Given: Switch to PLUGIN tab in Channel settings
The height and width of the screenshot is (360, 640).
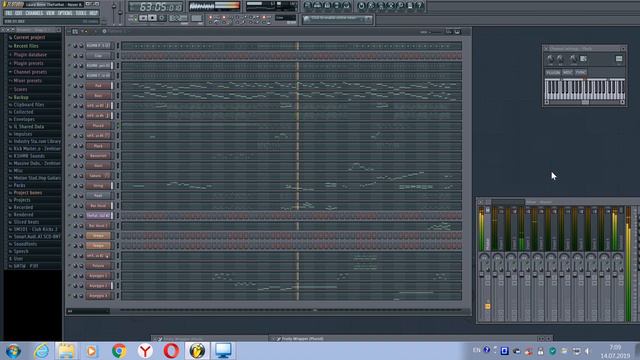Looking at the screenshot, I should 553,73.
